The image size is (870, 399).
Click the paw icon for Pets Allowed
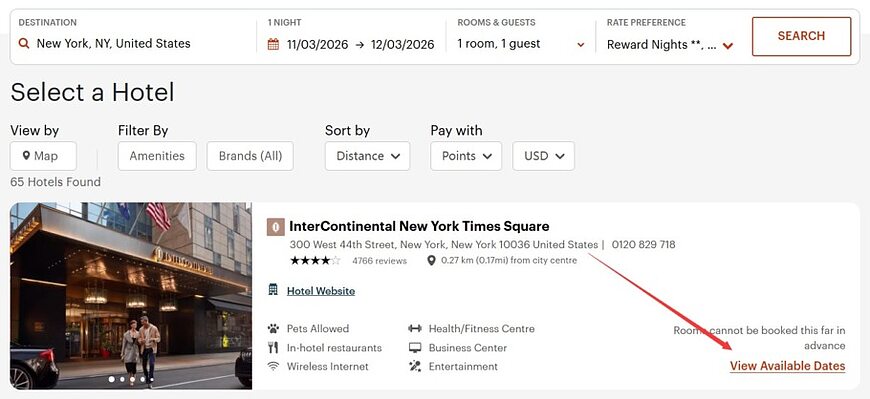click(x=272, y=329)
